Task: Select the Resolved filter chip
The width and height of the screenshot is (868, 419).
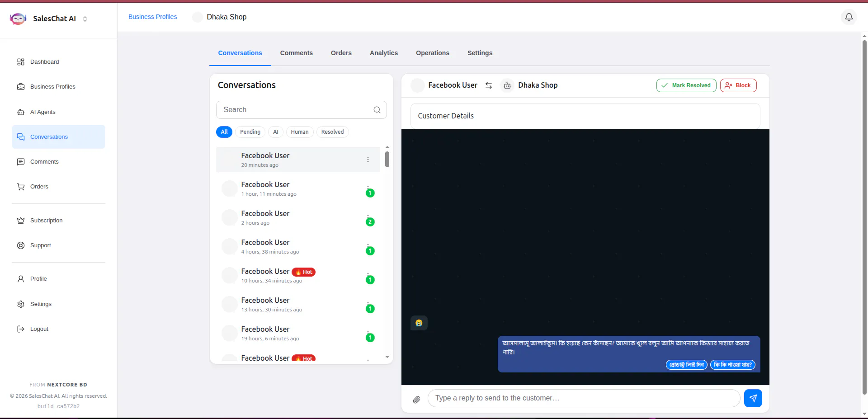Action: click(x=332, y=132)
